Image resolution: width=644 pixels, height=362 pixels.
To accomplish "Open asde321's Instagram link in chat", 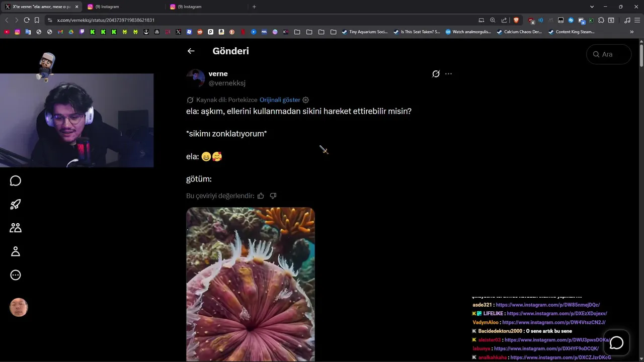I will coord(548,305).
